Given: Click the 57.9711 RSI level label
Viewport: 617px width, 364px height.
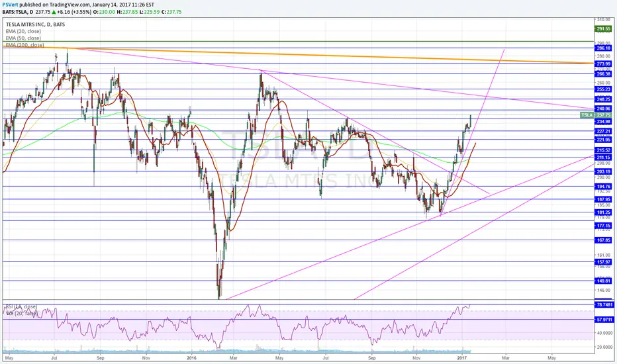Looking at the screenshot, I should point(604,320).
